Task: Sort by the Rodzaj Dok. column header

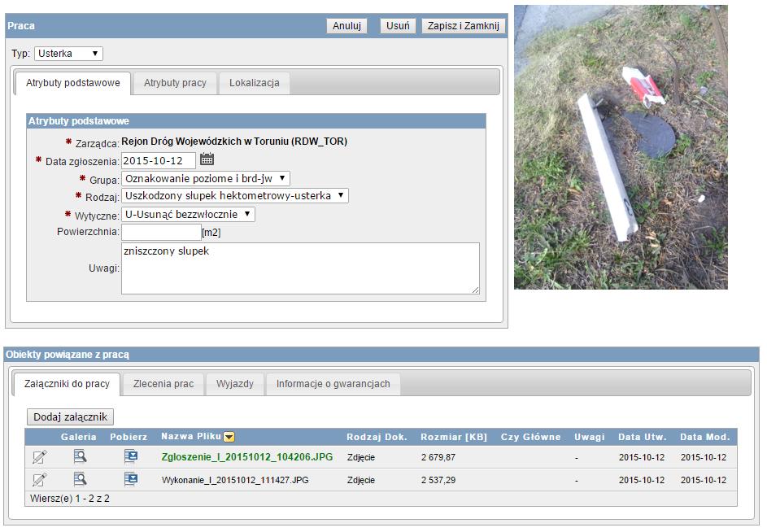Action: pos(377,437)
